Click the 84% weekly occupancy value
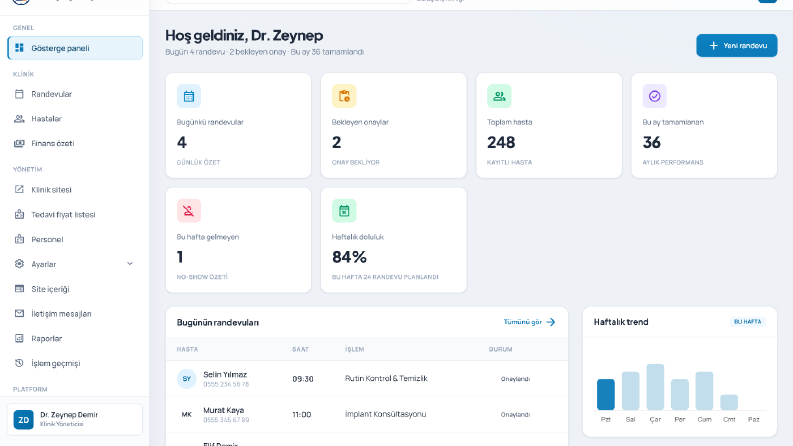Screen dimensions: 793x446 coord(349,257)
